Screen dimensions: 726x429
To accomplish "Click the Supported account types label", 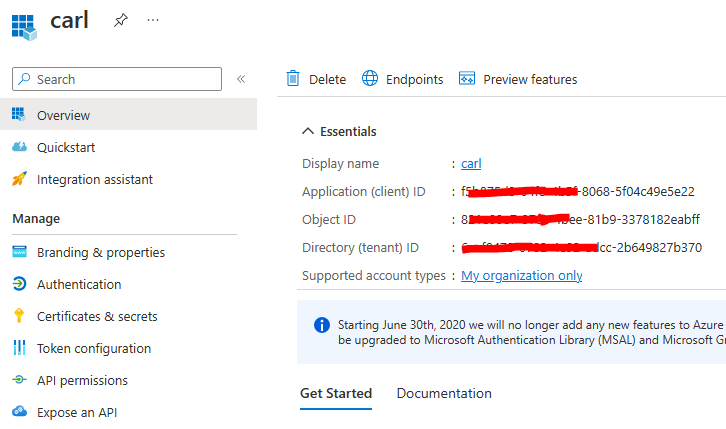I will point(374,275).
